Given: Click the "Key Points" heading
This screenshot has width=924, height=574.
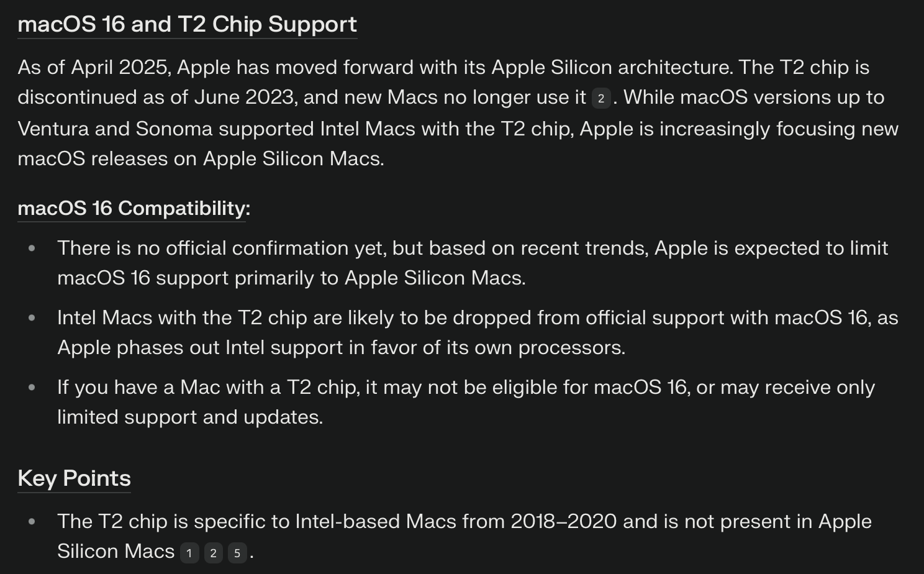Looking at the screenshot, I should (74, 478).
